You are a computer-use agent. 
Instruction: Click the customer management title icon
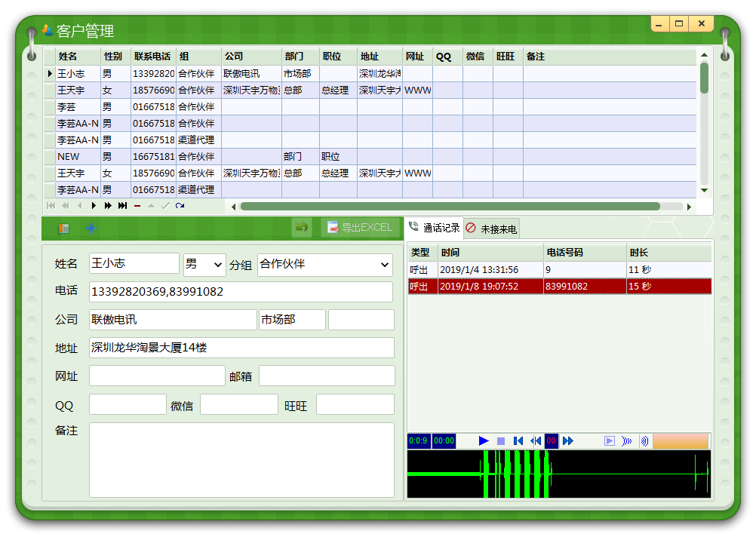[x=48, y=30]
